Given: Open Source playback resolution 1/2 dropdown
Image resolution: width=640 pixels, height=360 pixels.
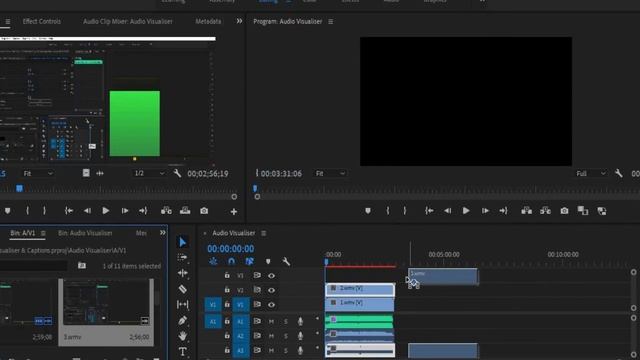Looking at the screenshot, I should (149, 173).
